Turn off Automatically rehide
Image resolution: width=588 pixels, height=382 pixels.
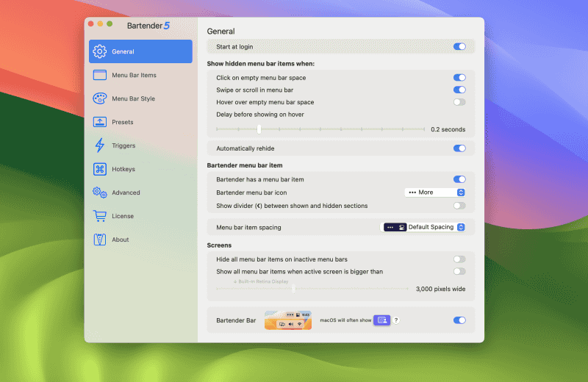[x=459, y=148]
